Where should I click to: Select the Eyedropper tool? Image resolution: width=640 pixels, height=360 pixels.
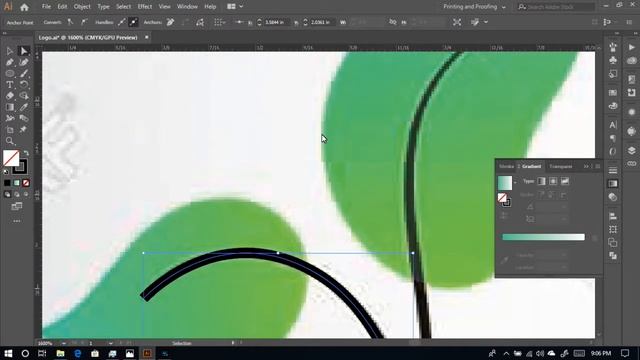tap(24, 107)
